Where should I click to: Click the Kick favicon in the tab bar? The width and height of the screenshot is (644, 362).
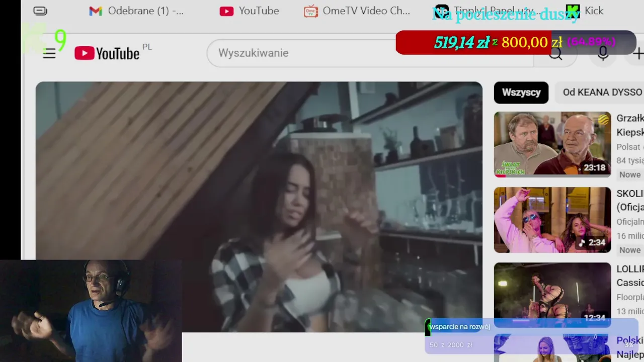pyautogui.click(x=573, y=11)
